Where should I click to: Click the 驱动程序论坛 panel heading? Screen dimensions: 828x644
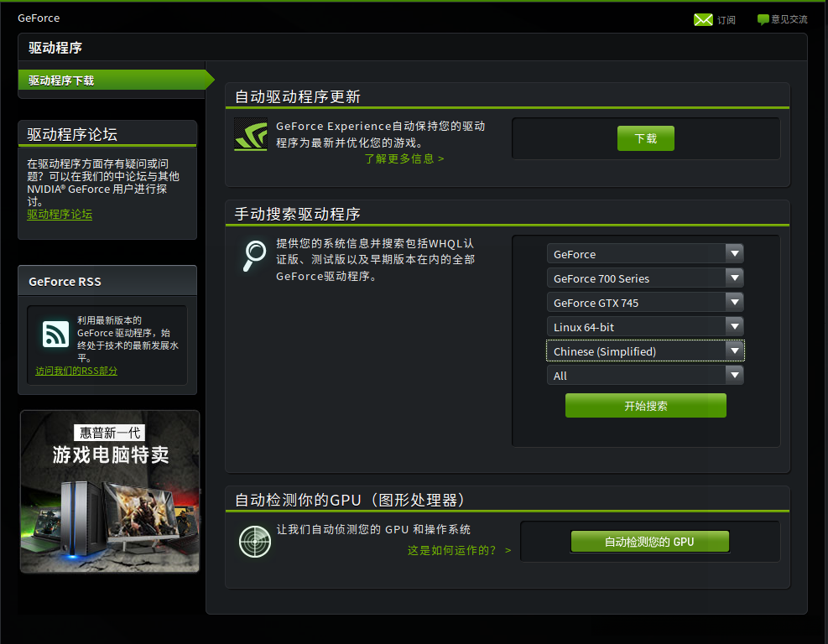pyautogui.click(x=72, y=134)
